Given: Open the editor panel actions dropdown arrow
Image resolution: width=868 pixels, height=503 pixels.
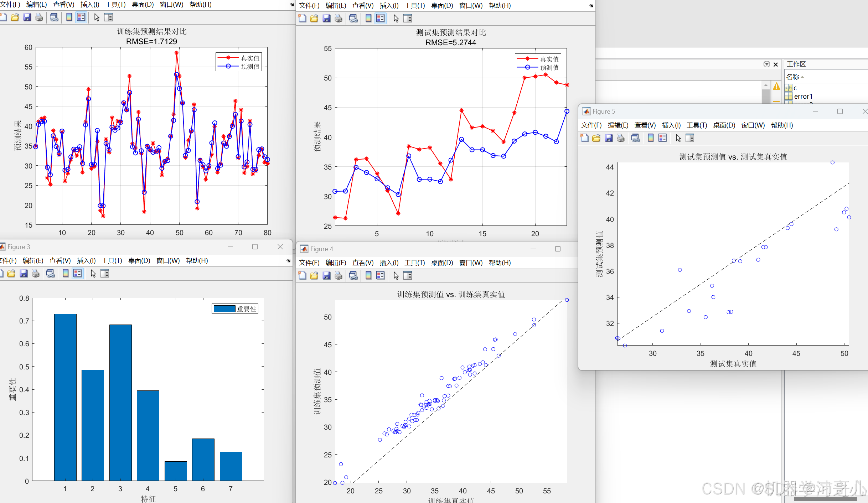Looking at the screenshot, I should click(x=766, y=64).
